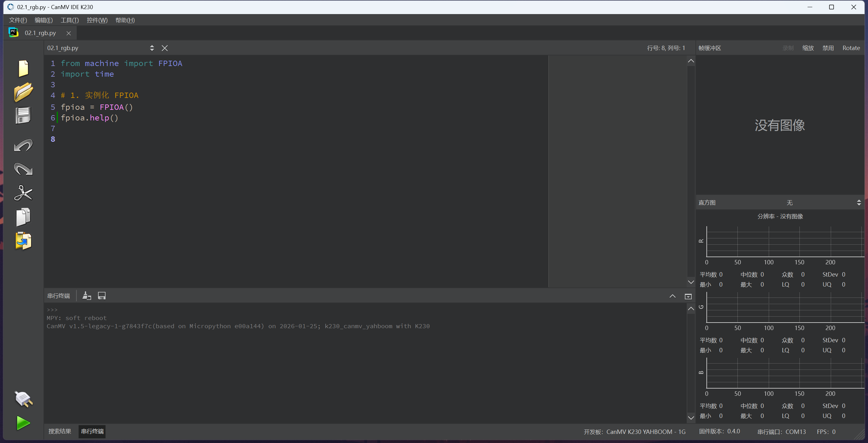The height and width of the screenshot is (443, 868).
Task: Open the 工具(T) menu
Action: coord(70,20)
